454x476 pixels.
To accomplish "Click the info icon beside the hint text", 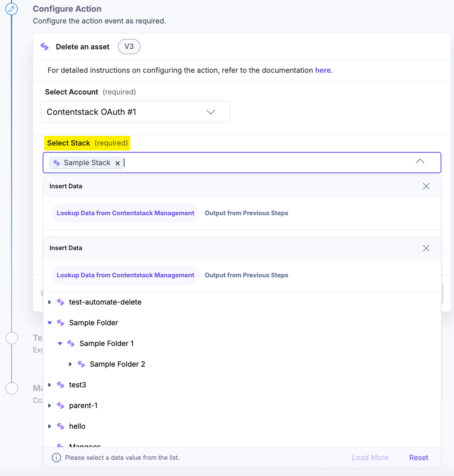I will (x=56, y=458).
